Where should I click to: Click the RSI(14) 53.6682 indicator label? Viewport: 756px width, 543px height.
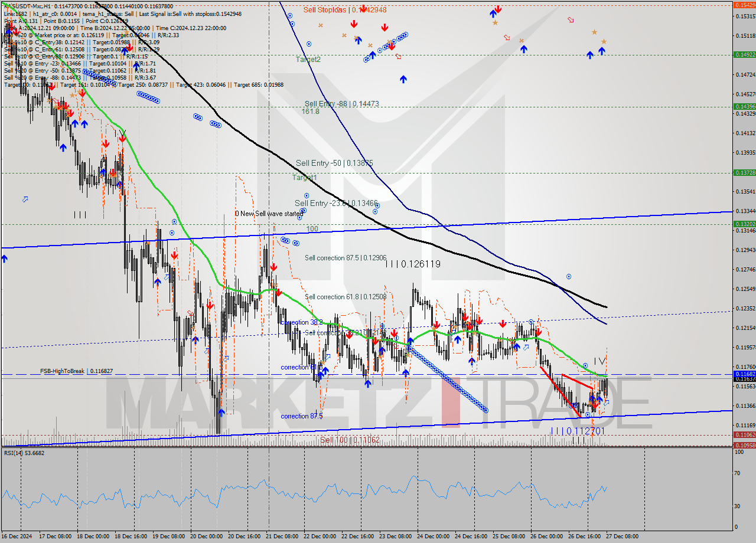[24, 453]
